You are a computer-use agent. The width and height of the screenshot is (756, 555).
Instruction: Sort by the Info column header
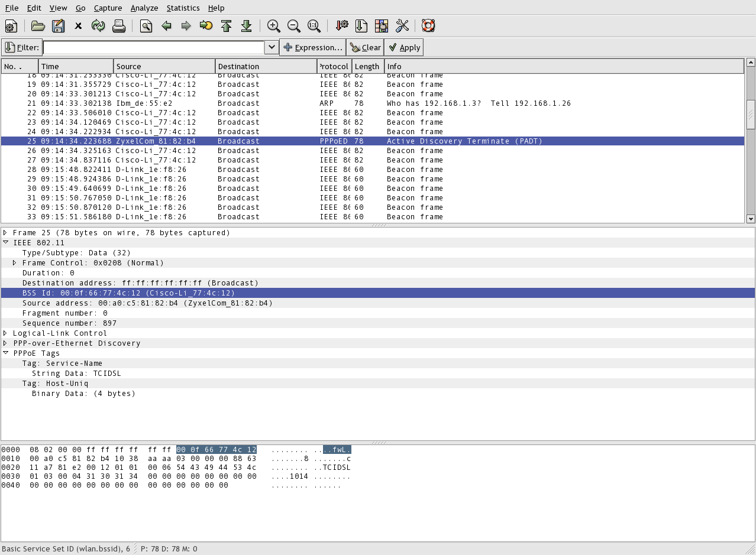(564, 66)
